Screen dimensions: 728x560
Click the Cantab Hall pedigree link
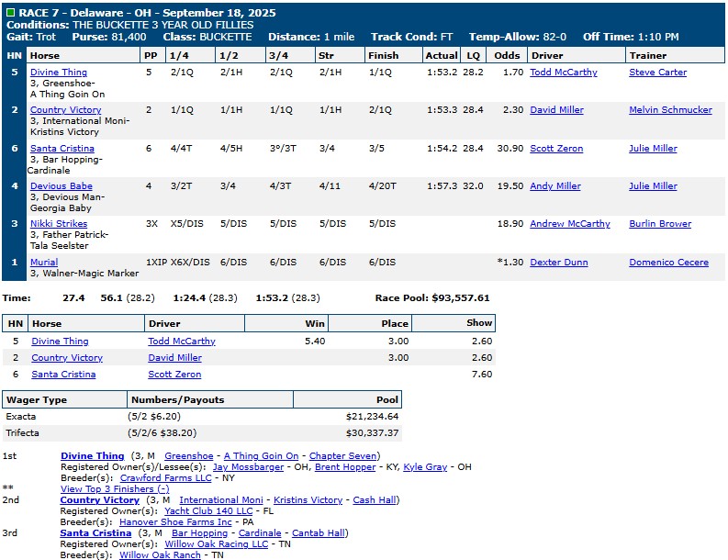[320, 533]
